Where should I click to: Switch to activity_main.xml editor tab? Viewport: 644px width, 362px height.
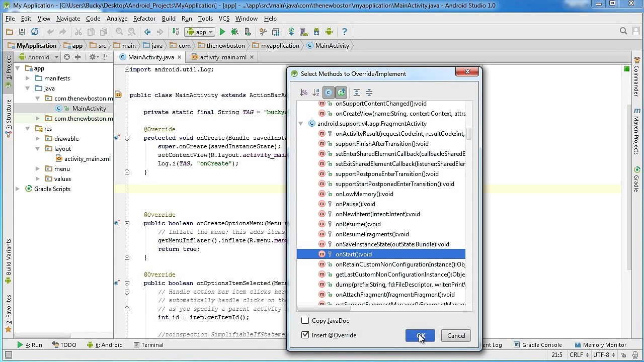coord(223,57)
